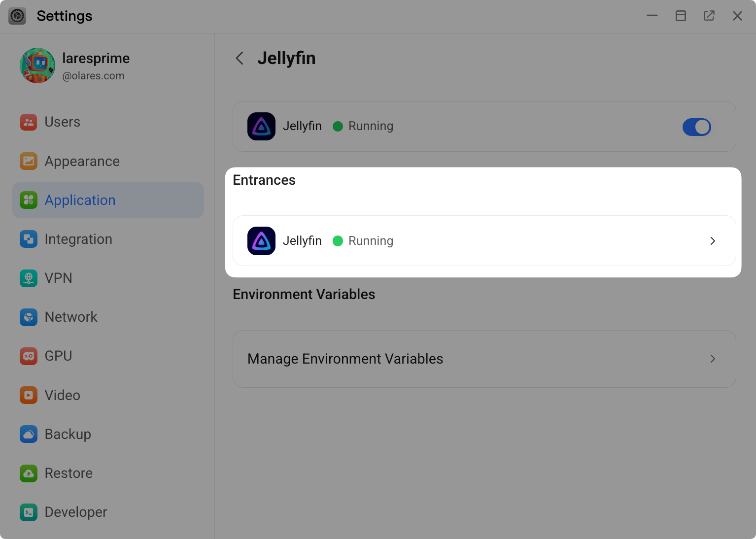Open the Restore settings section
The width and height of the screenshot is (756, 539).
(x=69, y=473)
